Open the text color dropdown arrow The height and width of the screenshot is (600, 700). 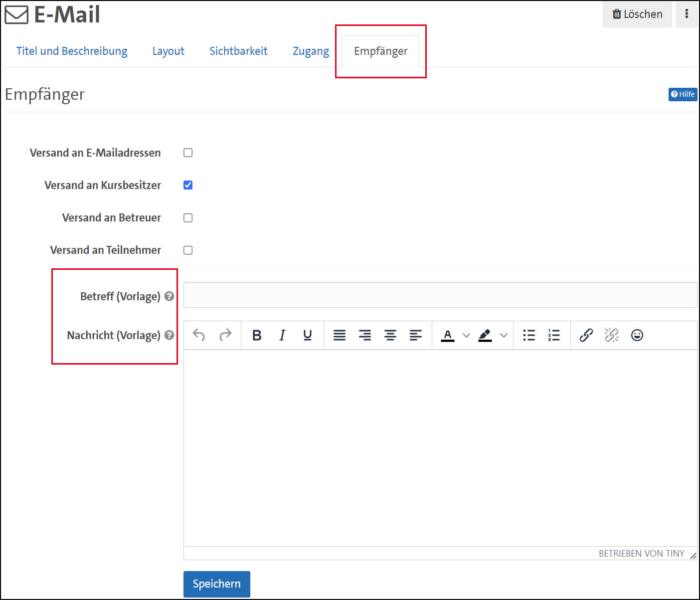[x=466, y=335]
